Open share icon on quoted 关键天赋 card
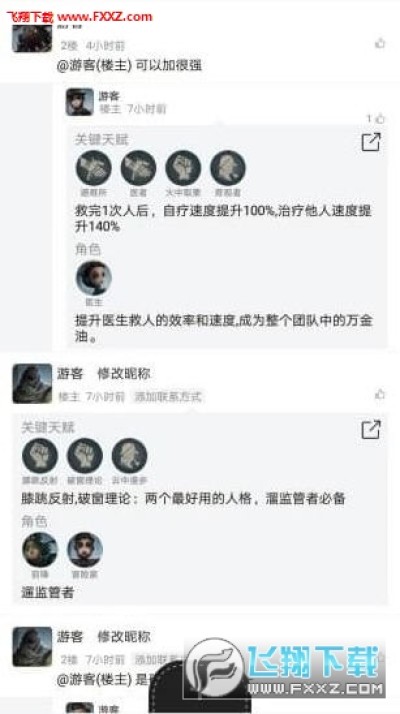This screenshot has height=714, width=400. (371, 142)
